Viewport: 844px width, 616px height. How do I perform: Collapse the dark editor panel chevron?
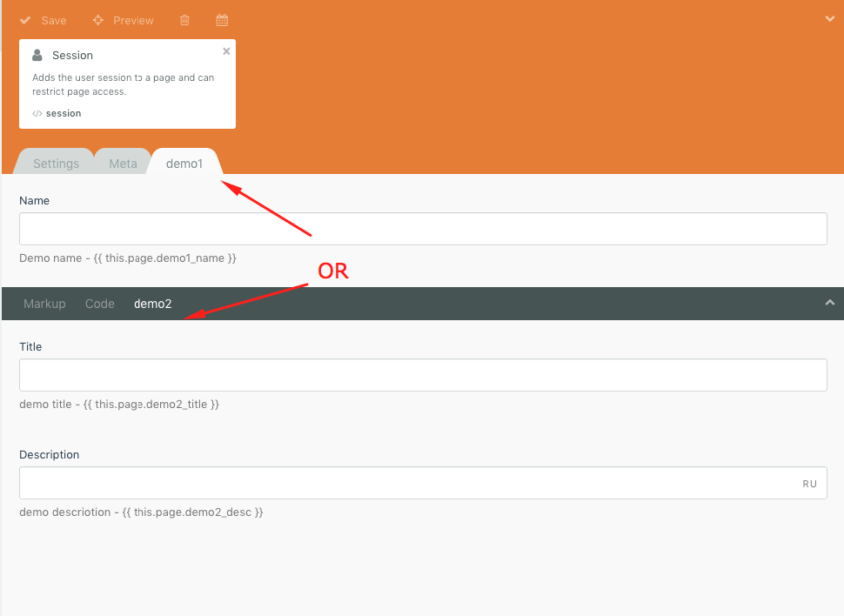click(x=830, y=303)
